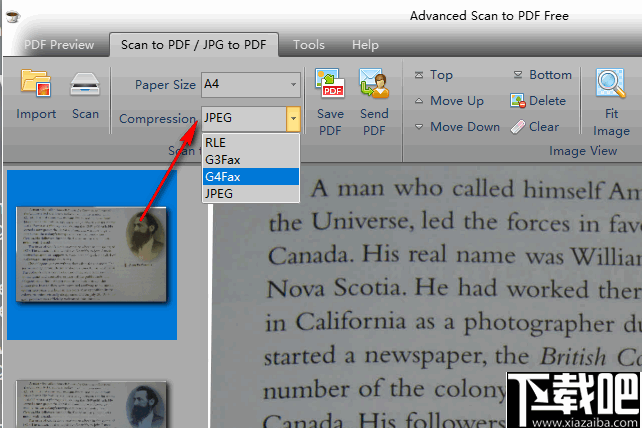Switch to PDF Preview tab
Image resolution: width=642 pixels, height=428 pixels.
point(59,45)
